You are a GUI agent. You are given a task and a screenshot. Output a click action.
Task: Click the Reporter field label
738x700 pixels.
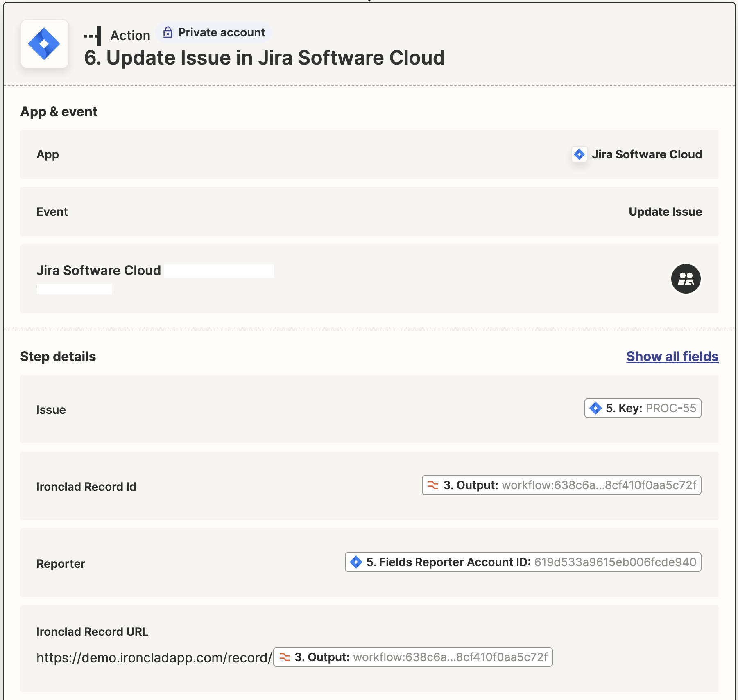coord(61,564)
